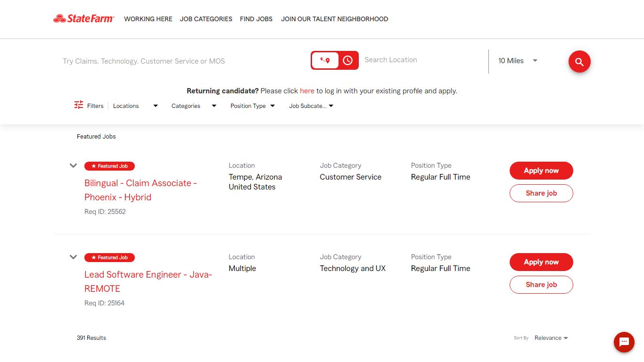This screenshot has height=362, width=644.
Task: Share the Lead Software Engineer job
Action: [x=541, y=285]
